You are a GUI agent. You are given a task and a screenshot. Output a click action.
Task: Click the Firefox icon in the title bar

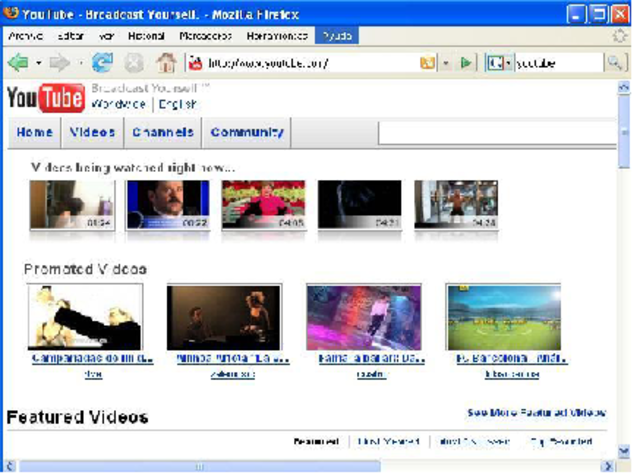pos(11,13)
